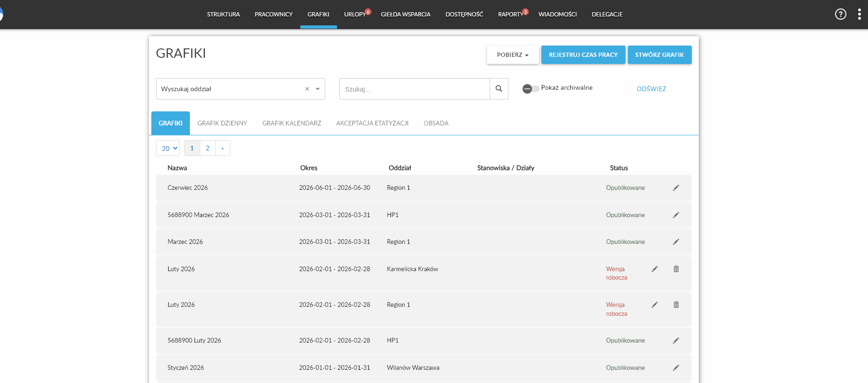
Task: Open DELEGACJE menu item
Action: tap(607, 15)
